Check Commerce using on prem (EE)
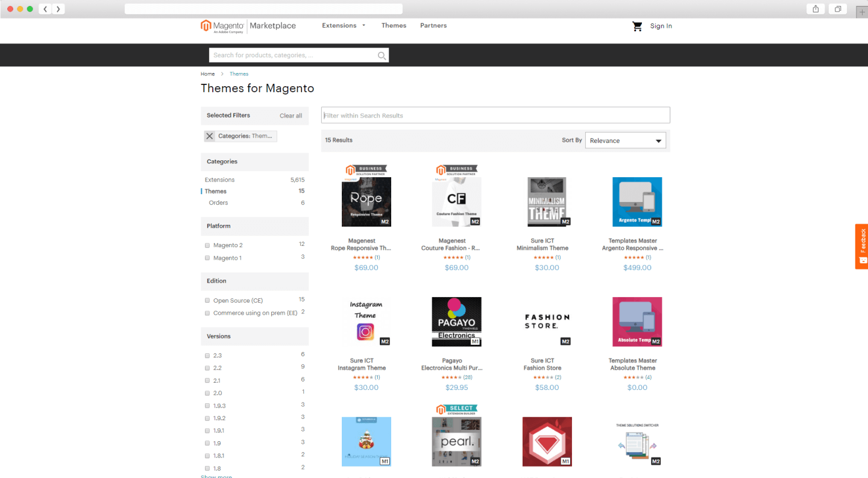Viewport: 868px width, 478px height. 207,313
